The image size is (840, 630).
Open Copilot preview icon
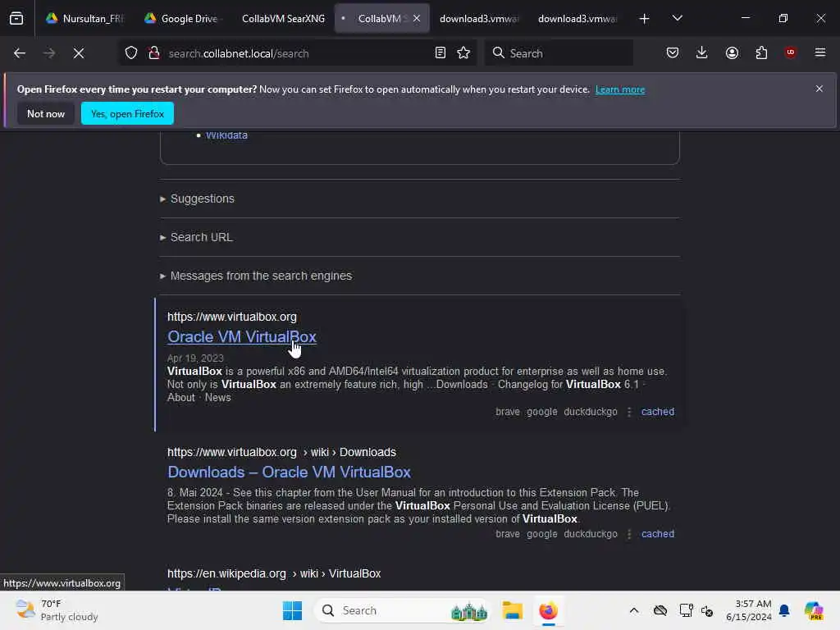coord(813,610)
